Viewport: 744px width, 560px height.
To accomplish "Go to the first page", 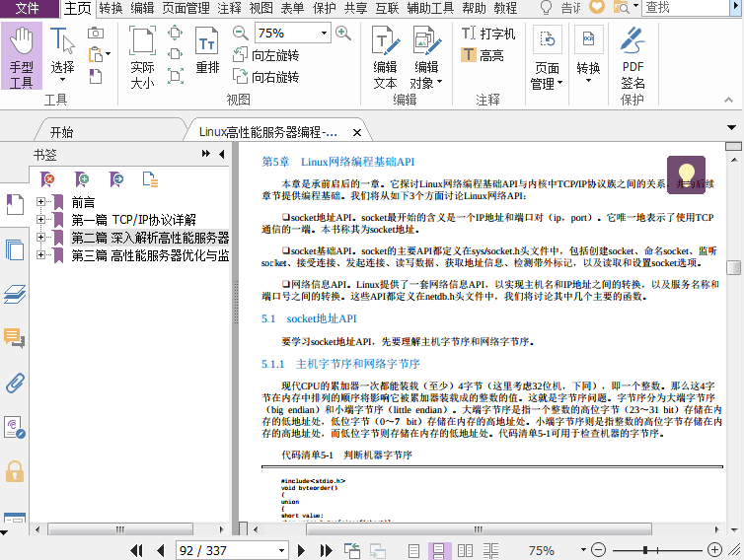I will (x=136, y=550).
